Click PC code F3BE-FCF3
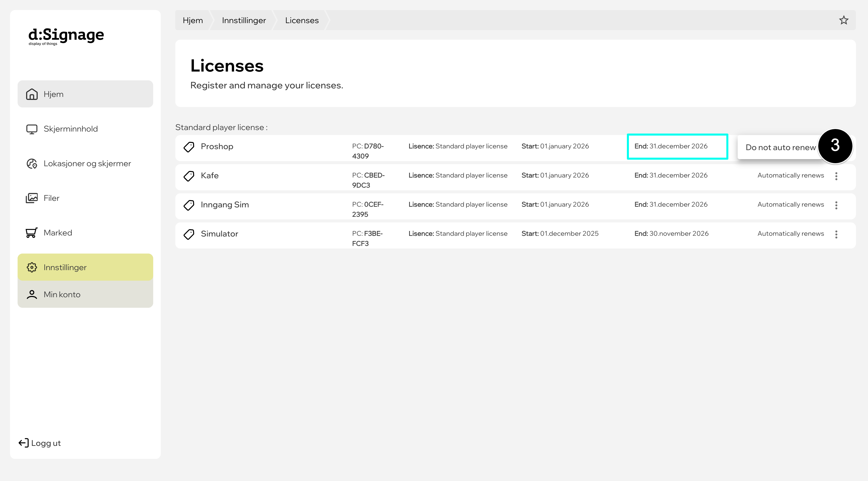Image resolution: width=868 pixels, height=481 pixels. coord(368,238)
